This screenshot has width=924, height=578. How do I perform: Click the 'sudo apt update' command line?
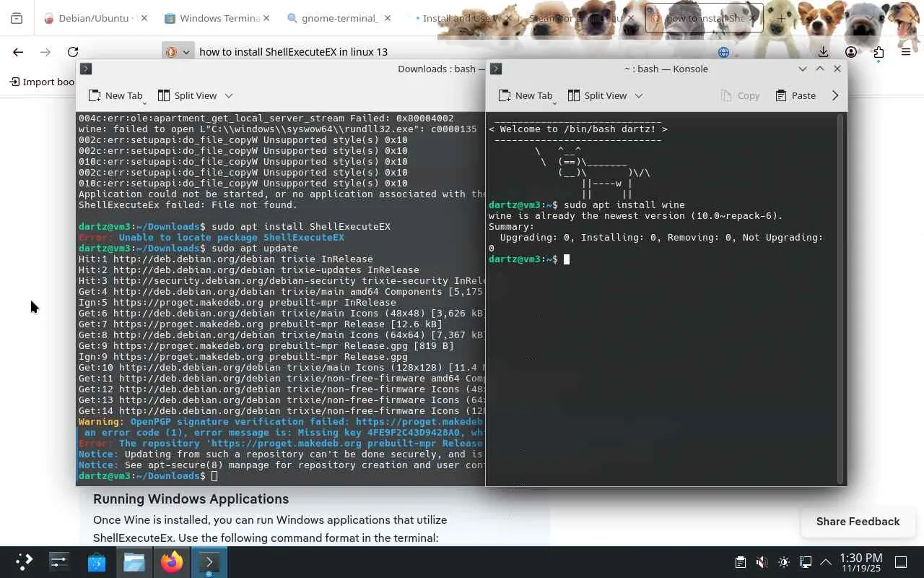255,249
